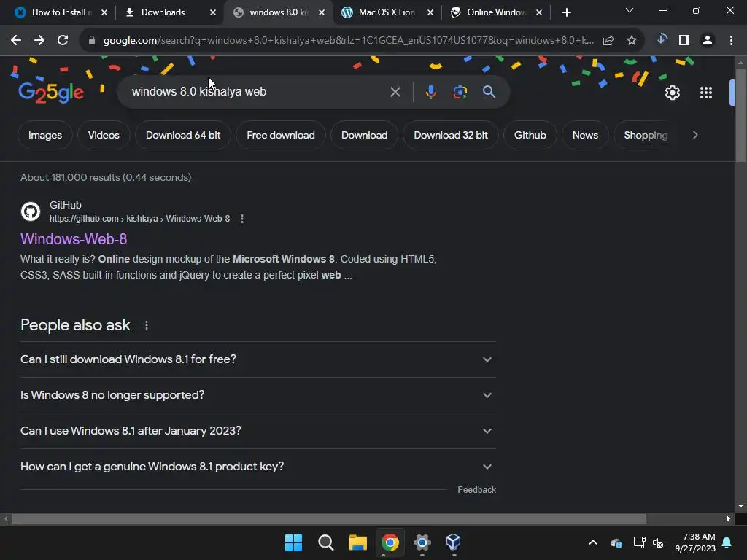Filter results by News
This screenshot has width=747, height=560.
tap(585, 135)
